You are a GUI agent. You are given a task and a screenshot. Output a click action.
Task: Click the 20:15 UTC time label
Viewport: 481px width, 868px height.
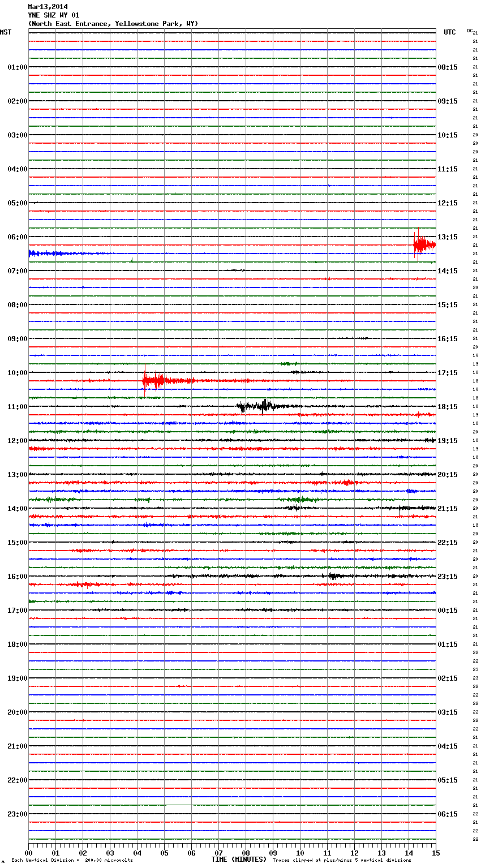coord(448,475)
